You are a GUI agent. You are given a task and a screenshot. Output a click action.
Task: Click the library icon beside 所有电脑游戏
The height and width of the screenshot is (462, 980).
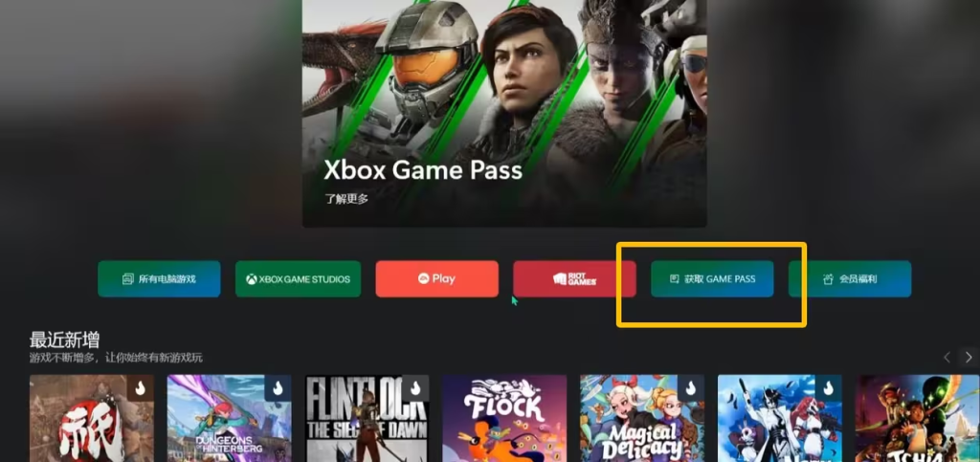[x=128, y=279]
